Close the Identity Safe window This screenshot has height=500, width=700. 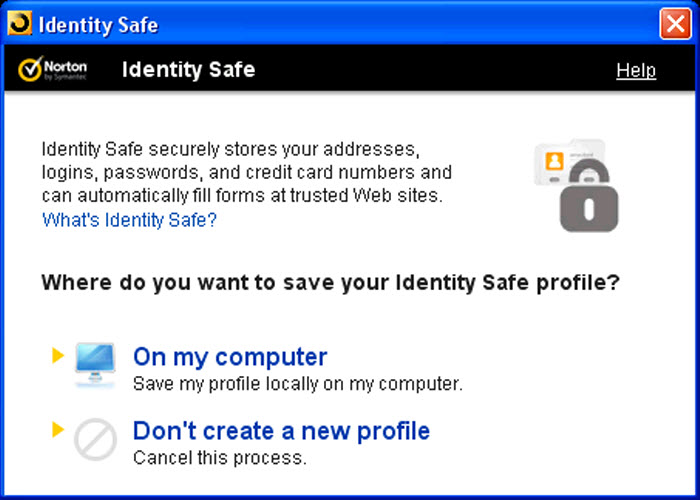tap(674, 24)
